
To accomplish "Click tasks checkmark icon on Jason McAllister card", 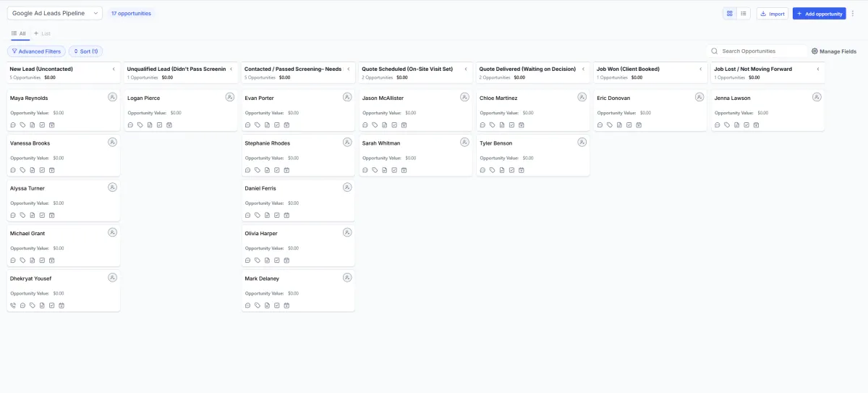I will tap(394, 125).
